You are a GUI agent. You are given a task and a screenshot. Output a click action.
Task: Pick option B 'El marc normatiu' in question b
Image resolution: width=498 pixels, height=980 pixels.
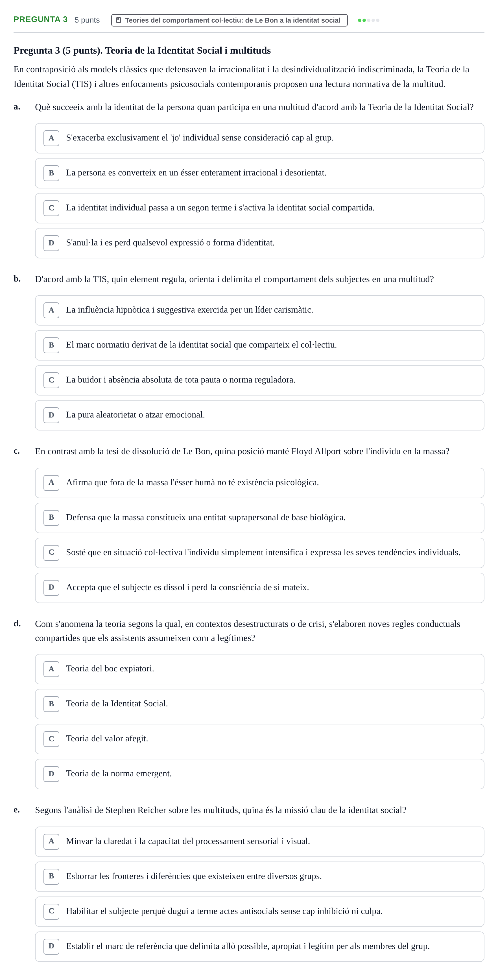tap(259, 345)
